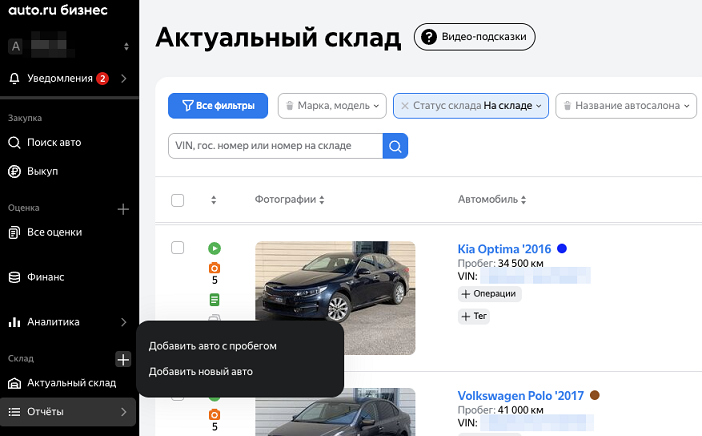Focus the VIN, гос. номер search field
Viewport: 702px width, 436px height.
pos(275,146)
